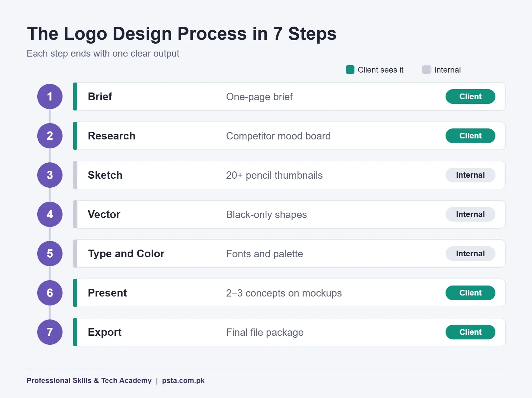This screenshot has height=398, width=532.
Task: Click the Client badge in Research row
Action: 470,136
